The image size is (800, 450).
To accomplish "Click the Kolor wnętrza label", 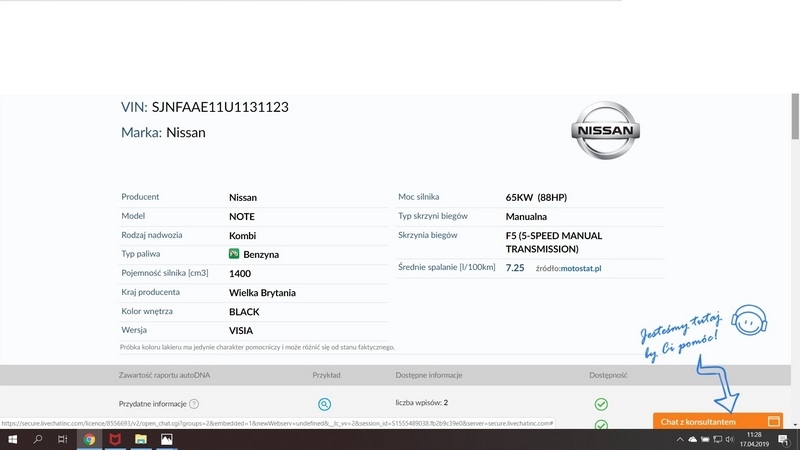I will tap(147, 311).
